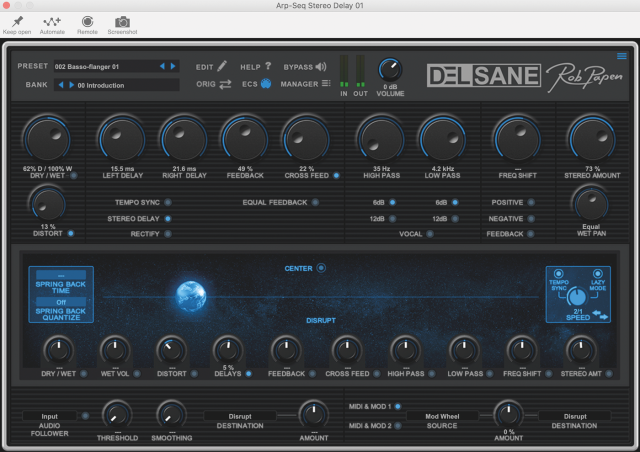Open Audio Follower Input selector
640x452 pixels.
pos(49,416)
